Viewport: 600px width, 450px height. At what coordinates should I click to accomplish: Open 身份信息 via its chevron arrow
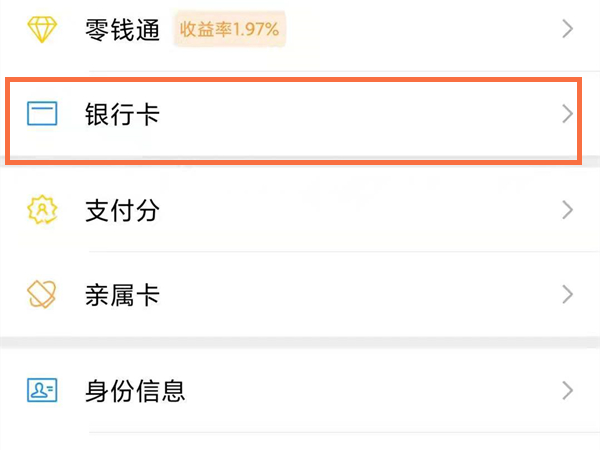567,390
